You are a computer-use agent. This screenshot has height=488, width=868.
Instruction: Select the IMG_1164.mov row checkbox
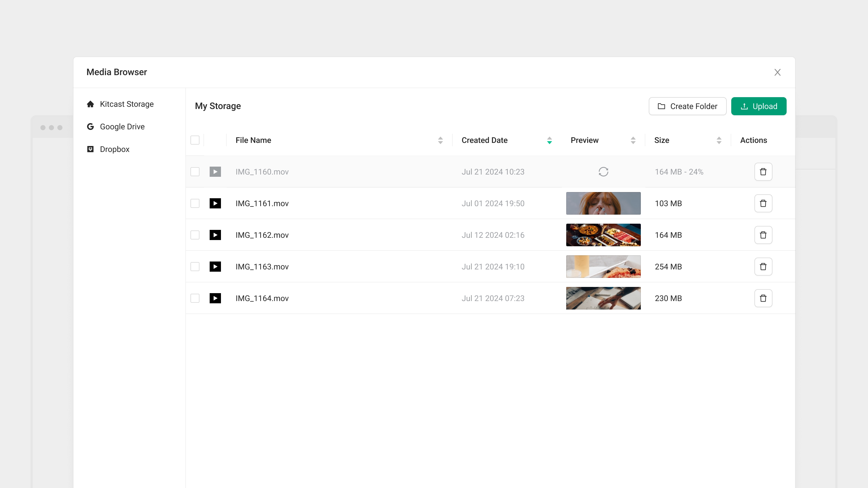[195, 298]
